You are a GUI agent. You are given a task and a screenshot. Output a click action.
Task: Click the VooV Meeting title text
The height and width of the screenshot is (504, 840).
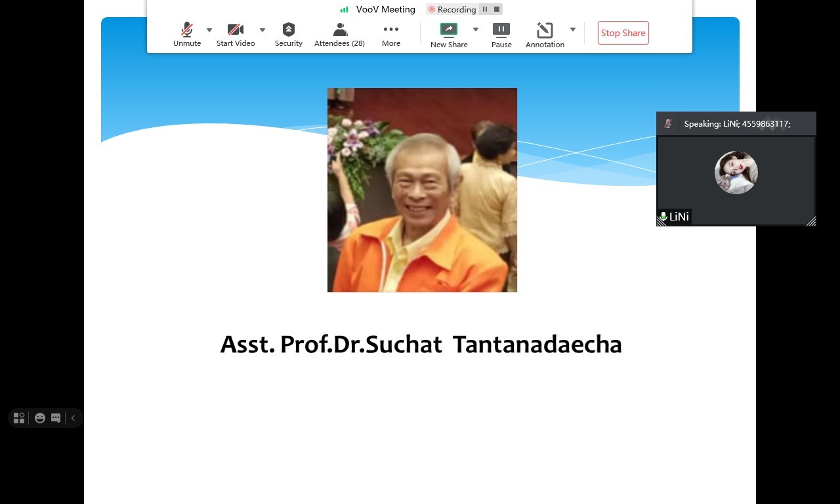[386, 9]
